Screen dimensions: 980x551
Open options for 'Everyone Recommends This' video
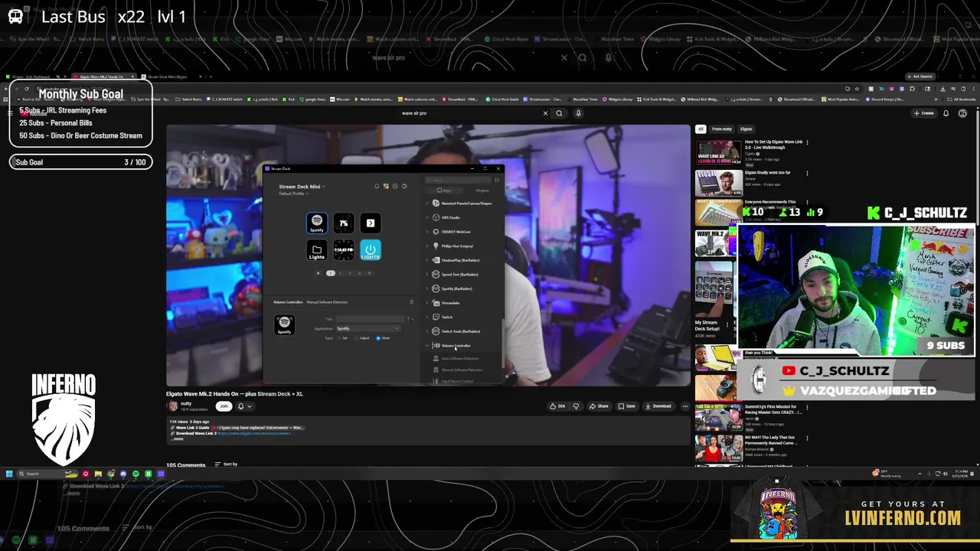point(807,202)
